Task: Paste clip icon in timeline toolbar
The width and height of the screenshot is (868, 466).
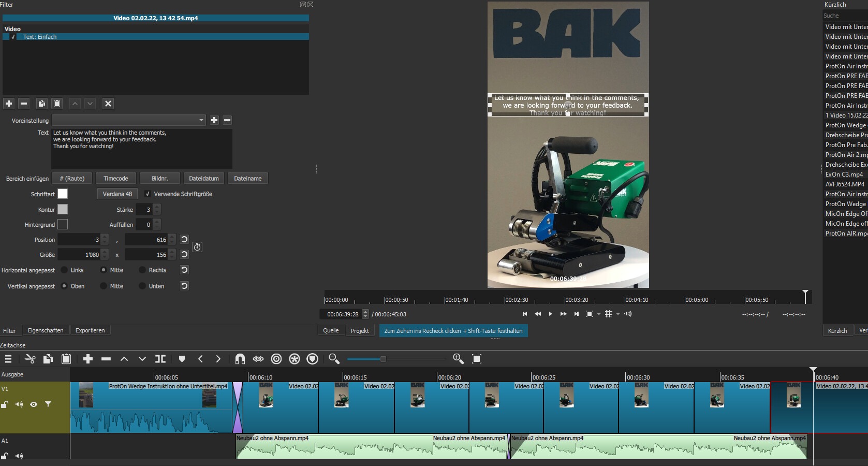Action: 66,359
